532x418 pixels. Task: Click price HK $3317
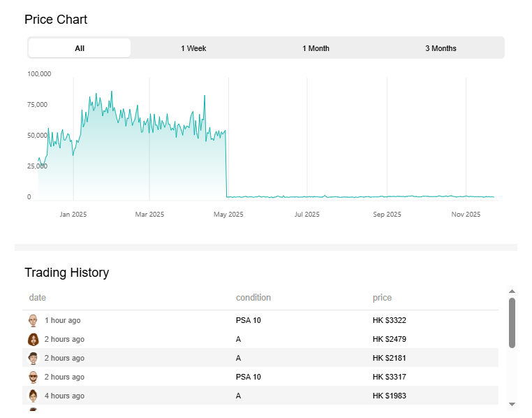389,377
